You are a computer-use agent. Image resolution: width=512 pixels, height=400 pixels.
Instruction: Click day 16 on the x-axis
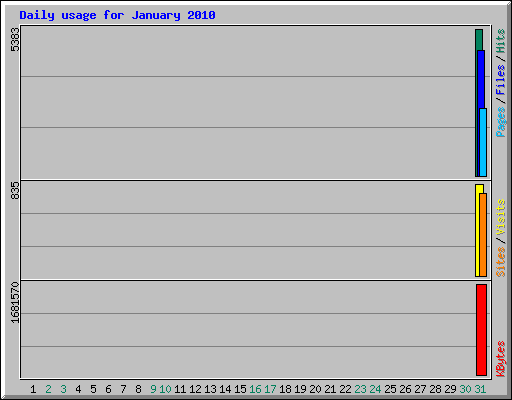[x=255, y=389]
